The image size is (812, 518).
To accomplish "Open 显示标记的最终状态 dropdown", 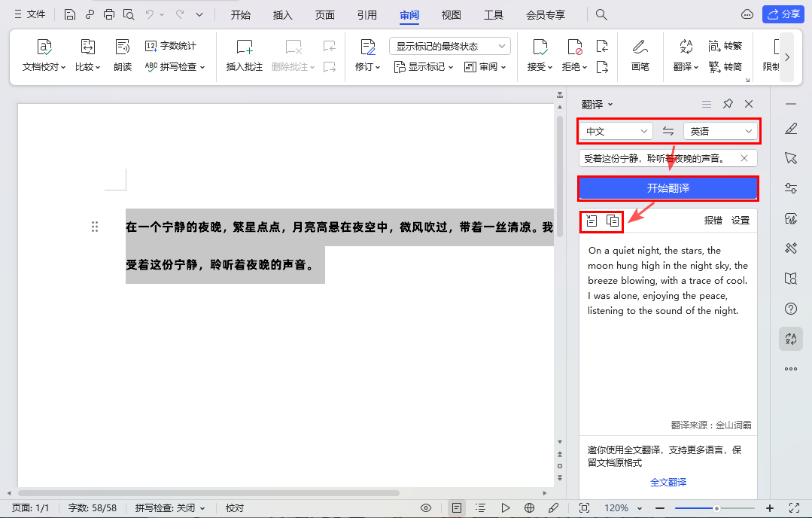I will (449, 46).
